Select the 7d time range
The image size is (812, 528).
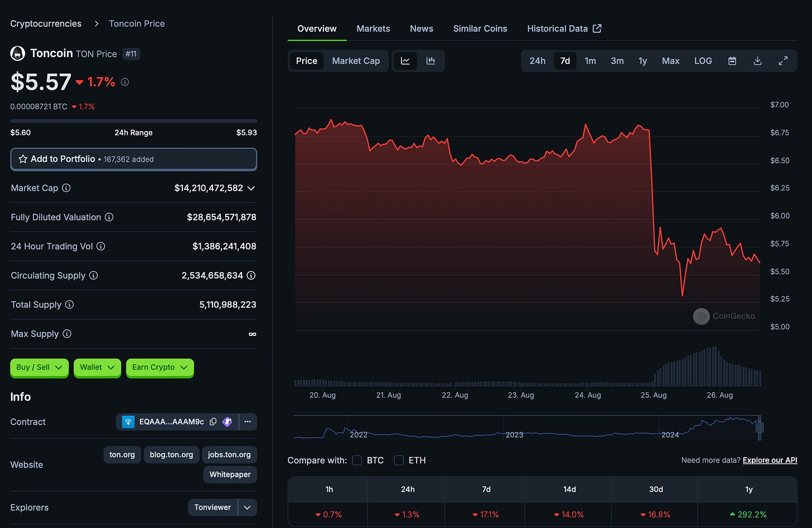click(x=565, y=61)
